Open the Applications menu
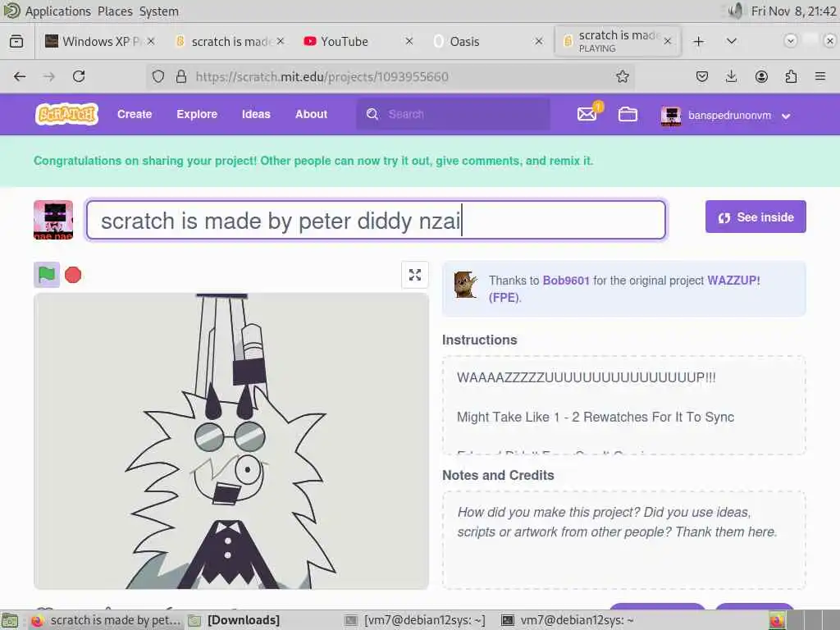This screenshot has height=630, width=840. coord(58,11)
